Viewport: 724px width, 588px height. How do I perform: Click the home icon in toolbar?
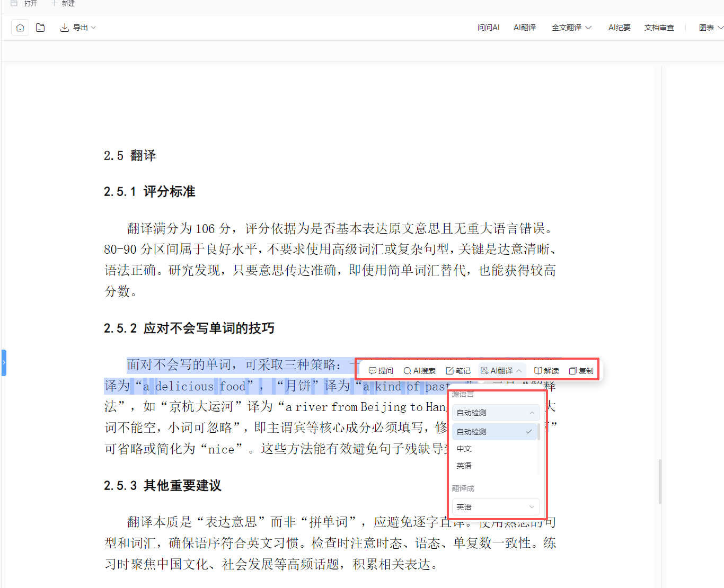pyautogui.click(x=20, y=28)
